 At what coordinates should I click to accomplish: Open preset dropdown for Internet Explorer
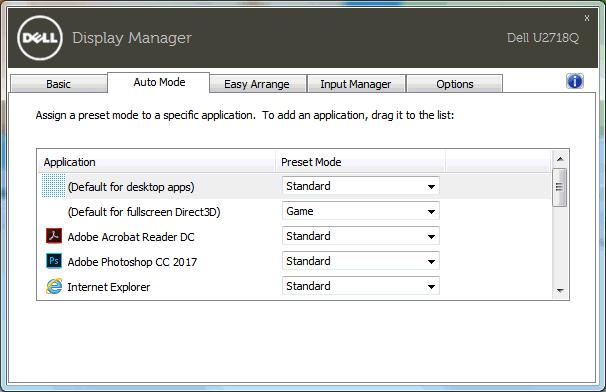361,286
